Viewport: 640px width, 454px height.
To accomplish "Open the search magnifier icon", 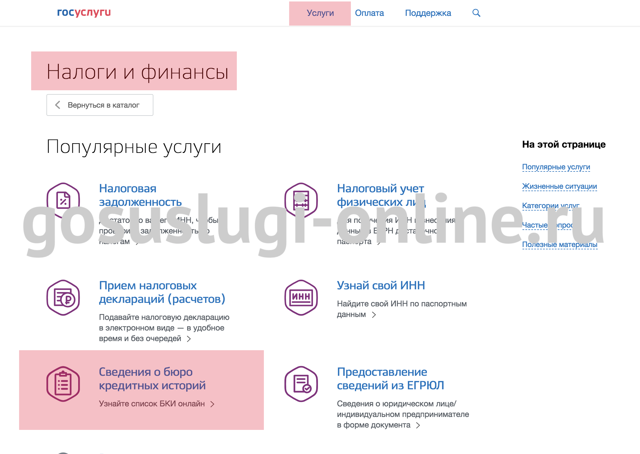I will pyautogui.click(x=476, y=13).
